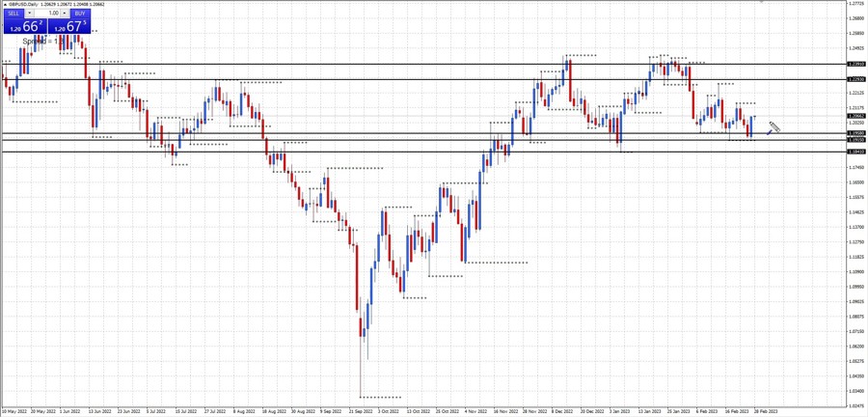Click the 28 Feb 2023 date label
Screen dimensions: 868x417
[x=767, y=410]
